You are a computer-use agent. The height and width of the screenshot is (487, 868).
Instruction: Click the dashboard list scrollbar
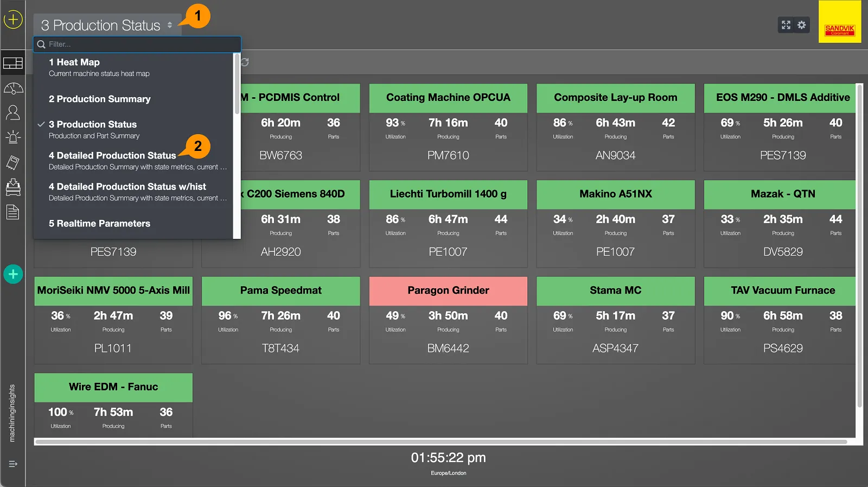tap(237, 84)
